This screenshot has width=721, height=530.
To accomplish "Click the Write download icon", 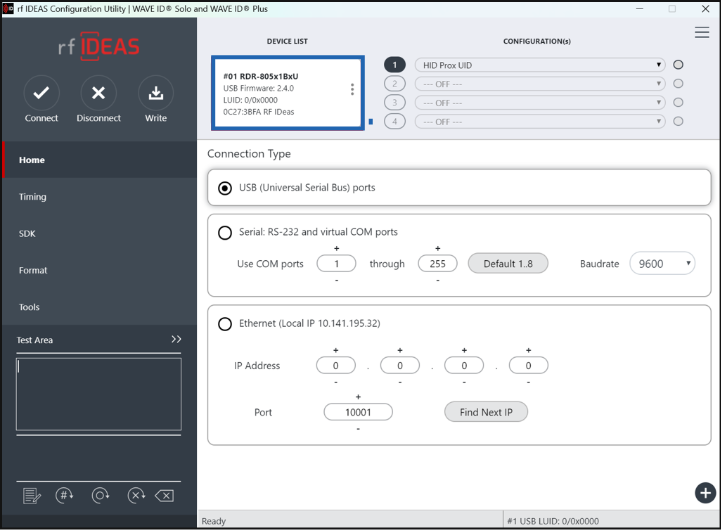I will (x=156, y=93).
